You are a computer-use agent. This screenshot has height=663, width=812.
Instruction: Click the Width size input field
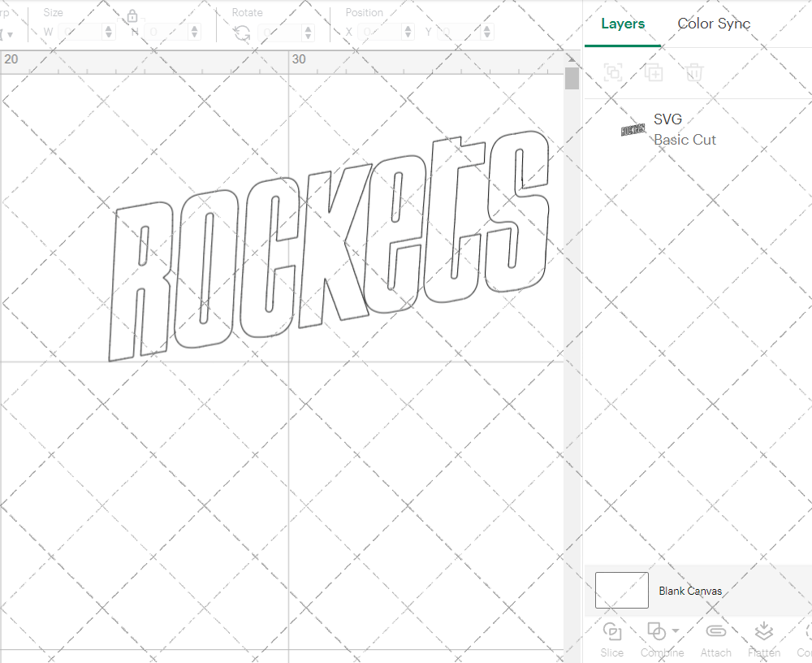(x=80, y=32)
